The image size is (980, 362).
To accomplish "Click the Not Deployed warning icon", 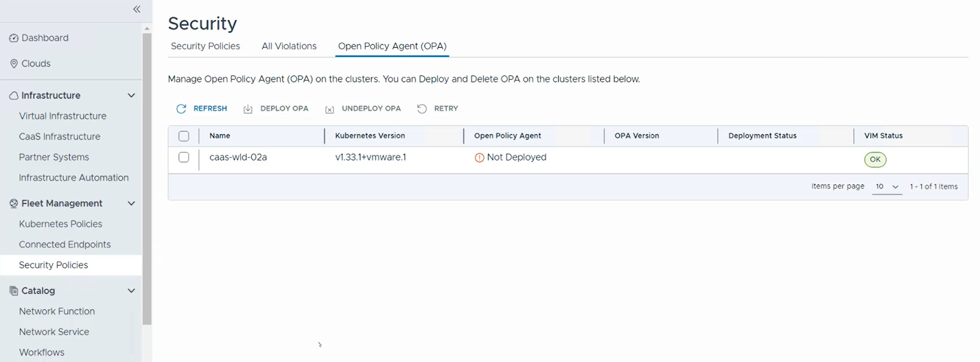I will tap(480, 158).
